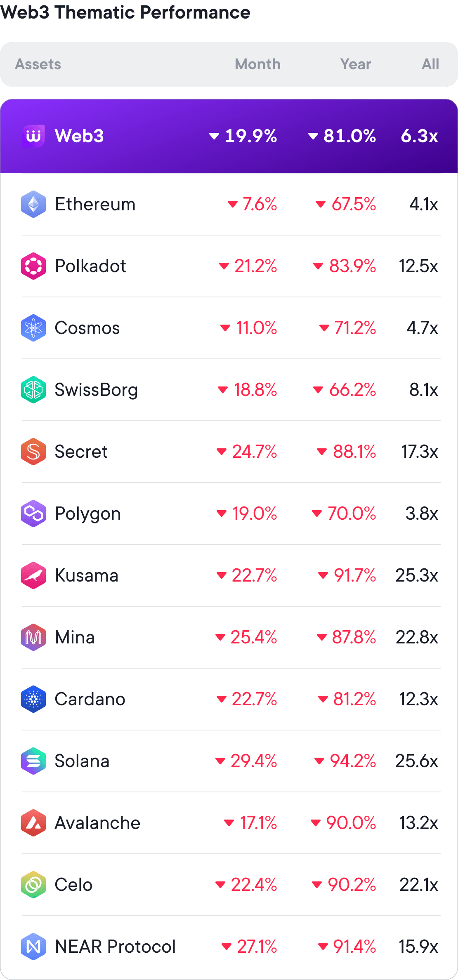Tap the Mina token icon
This screenshot has width=458, height=980.
tap(33, 637)
